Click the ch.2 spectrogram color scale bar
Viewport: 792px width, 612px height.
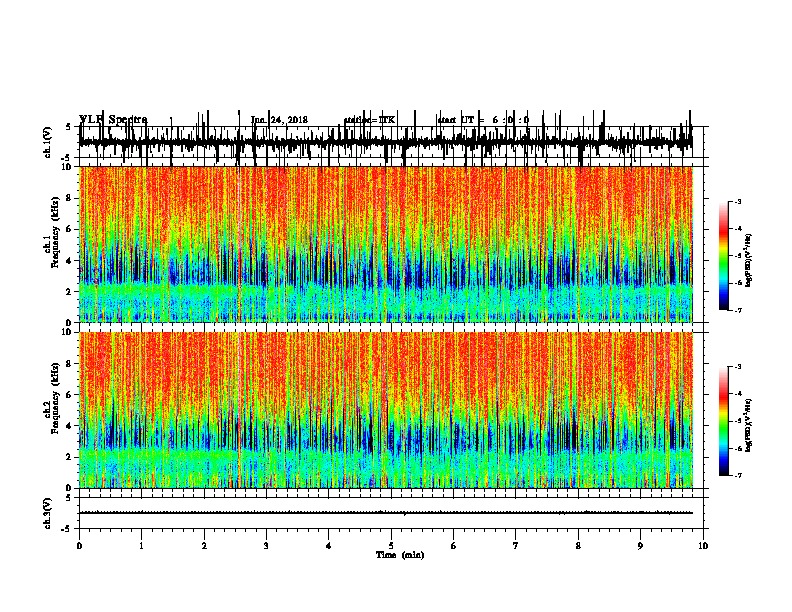(723, 421)
